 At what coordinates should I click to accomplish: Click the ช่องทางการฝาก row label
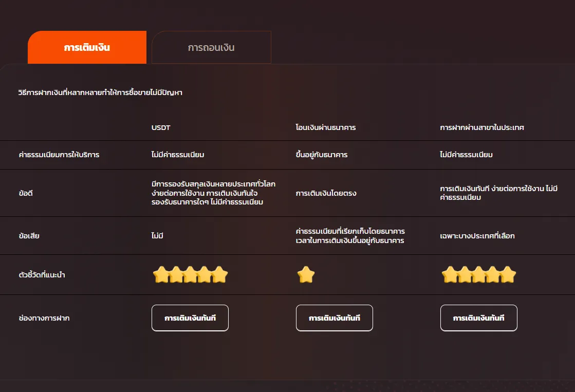44,318
